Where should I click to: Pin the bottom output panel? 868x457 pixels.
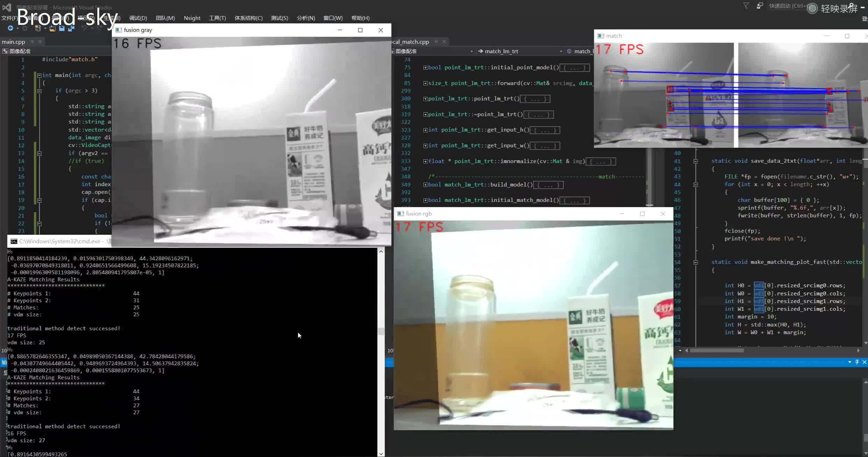[x=857, y=362]
